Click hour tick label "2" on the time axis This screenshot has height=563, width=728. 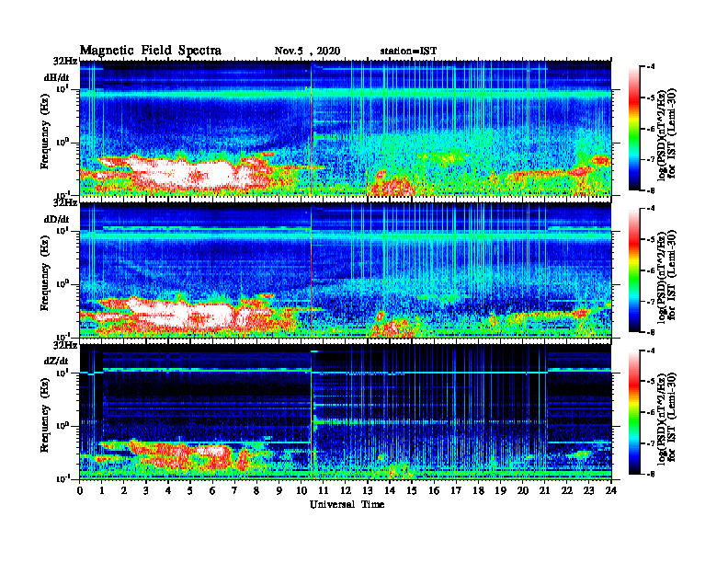[124, 490]
